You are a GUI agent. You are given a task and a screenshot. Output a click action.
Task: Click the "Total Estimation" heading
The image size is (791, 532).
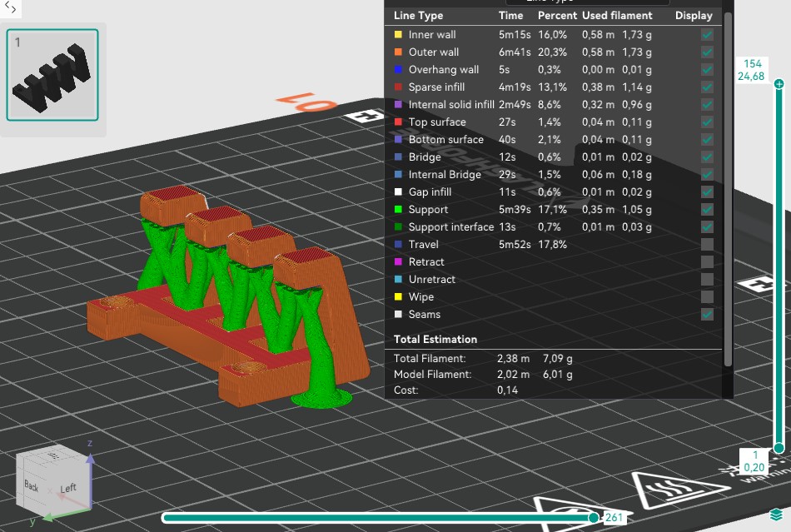point(435,340)
